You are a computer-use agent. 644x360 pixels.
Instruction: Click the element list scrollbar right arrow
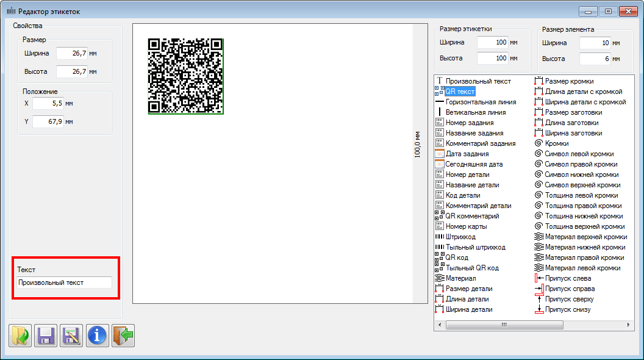point(628,325)
